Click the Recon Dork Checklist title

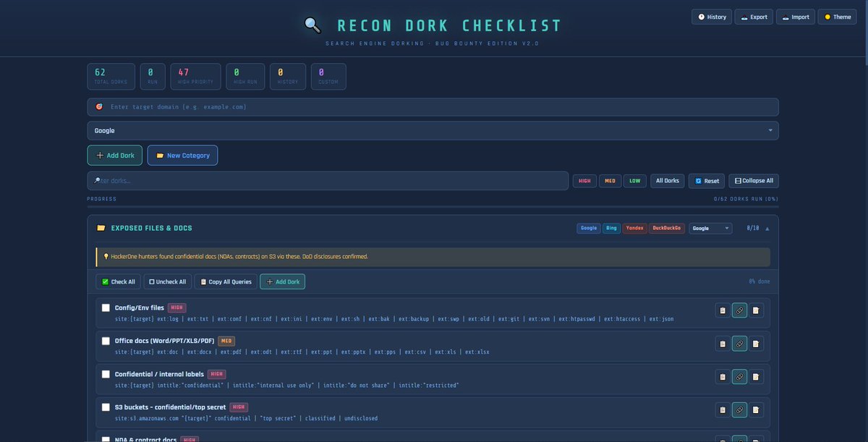click(449, 26)
